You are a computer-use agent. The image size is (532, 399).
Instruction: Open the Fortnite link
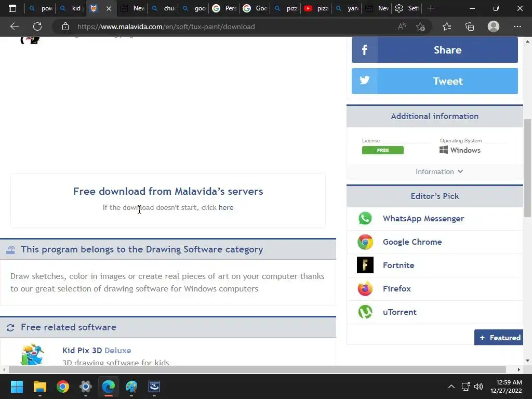[398, 265]
